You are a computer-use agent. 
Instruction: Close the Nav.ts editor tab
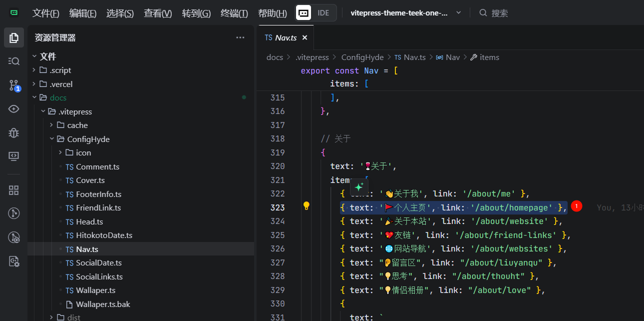(x=305, y=37)
